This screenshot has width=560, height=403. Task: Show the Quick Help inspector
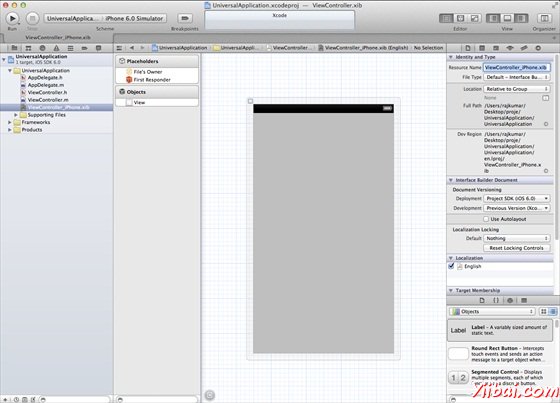482,48
